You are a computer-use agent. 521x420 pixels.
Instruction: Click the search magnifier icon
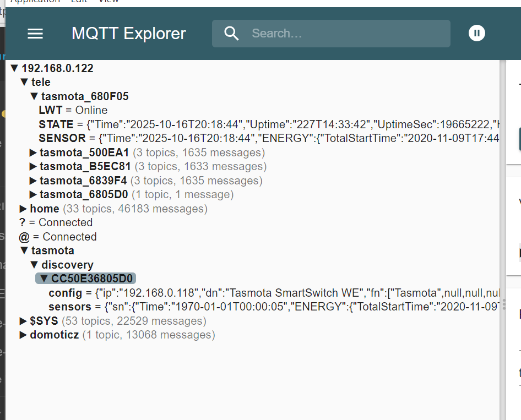232,34
